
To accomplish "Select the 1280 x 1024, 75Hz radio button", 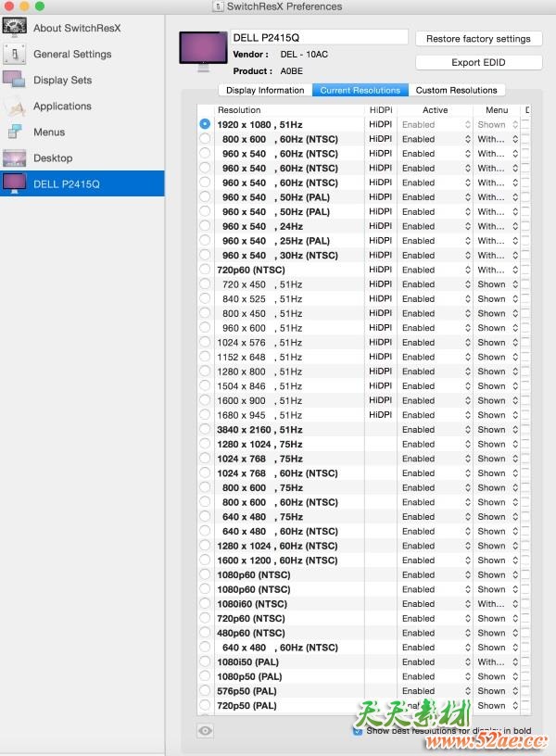I will pos(205,445).
